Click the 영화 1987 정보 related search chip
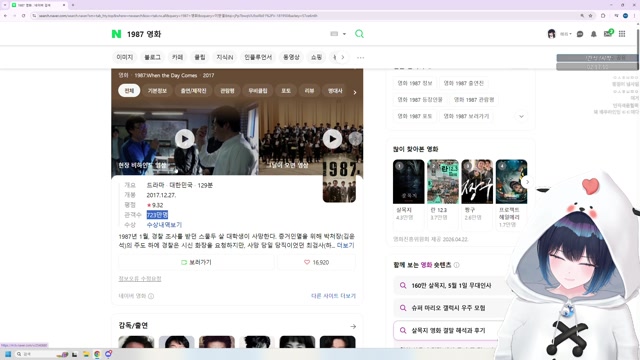The height and width of the screenshot is (360, 640). [x=414, y=83]
